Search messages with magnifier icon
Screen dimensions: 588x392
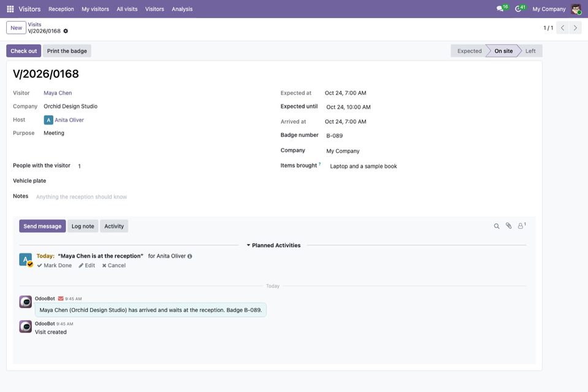tap(497, 226)
